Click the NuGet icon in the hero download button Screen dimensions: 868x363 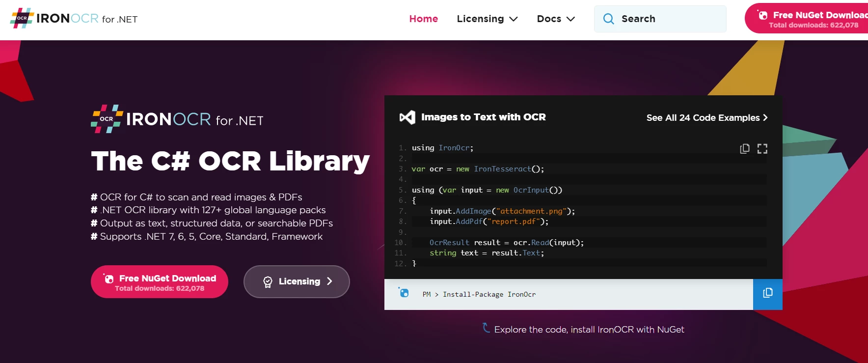108,279
